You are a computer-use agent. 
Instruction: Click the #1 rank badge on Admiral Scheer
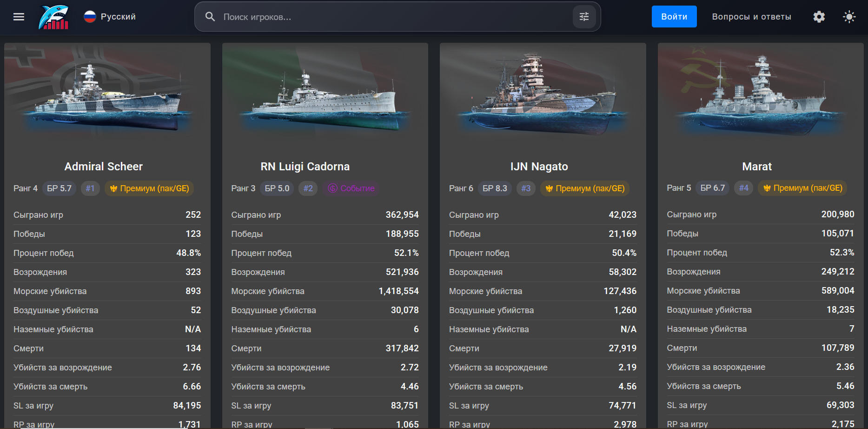(x=90, y=188)
